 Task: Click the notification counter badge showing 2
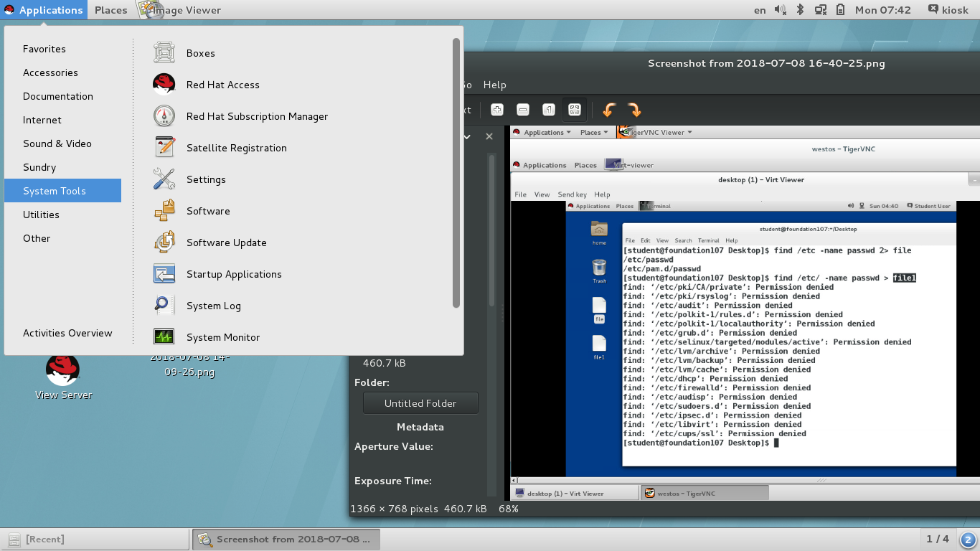968,540
